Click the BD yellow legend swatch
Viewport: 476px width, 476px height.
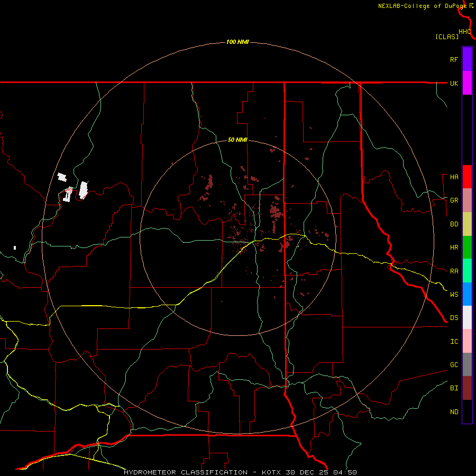467,224
